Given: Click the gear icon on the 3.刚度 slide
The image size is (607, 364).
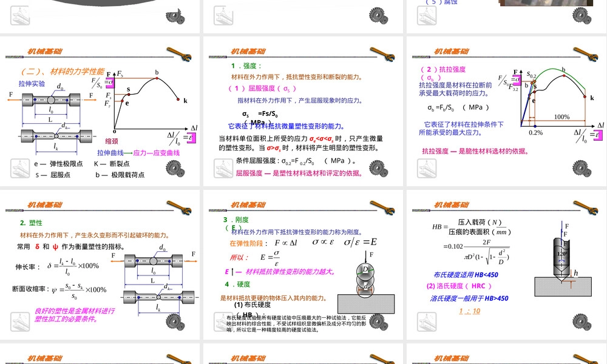Looking at the screenshot, I should tap(379, 322).
